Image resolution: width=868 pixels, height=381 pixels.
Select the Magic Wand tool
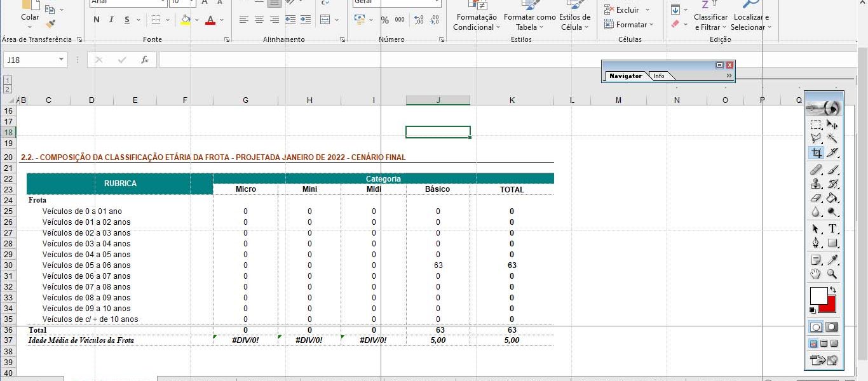tap(832, 138)
